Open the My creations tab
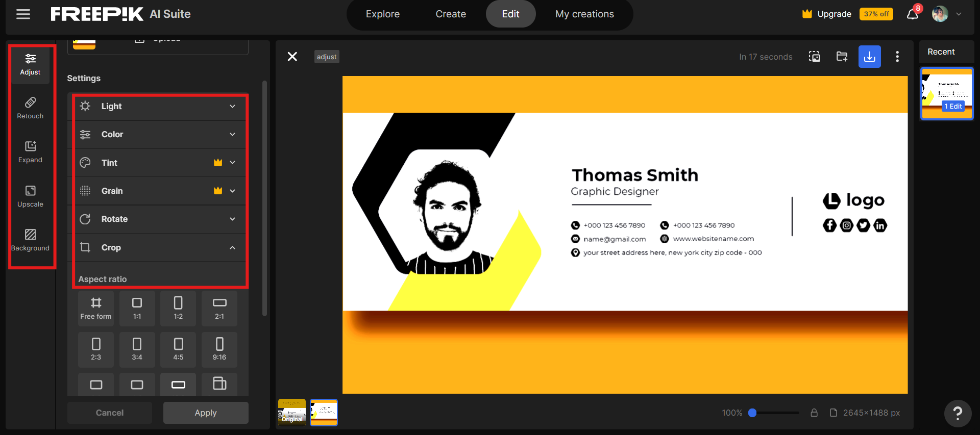The height and width of the screenshot is (435, 980). [x=585, y=14]
